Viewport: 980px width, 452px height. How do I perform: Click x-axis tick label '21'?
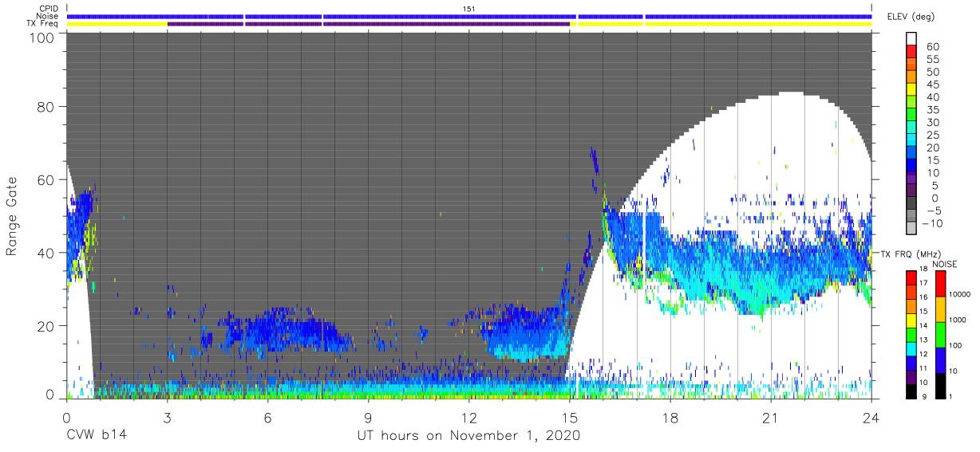(770, 417)
